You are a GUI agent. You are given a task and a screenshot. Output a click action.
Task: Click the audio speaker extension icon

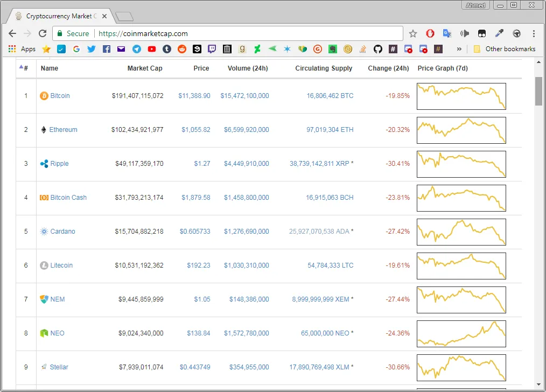[465, 33]
